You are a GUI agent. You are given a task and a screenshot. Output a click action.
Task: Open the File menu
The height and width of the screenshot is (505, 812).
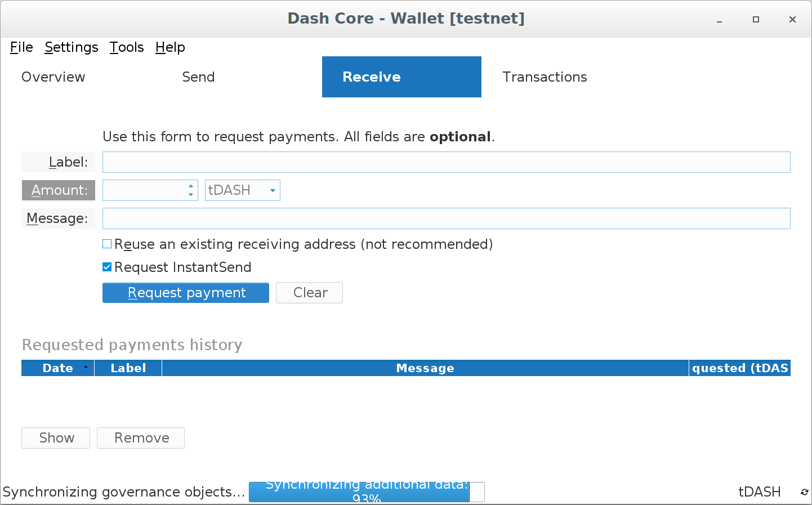[21, 47]
